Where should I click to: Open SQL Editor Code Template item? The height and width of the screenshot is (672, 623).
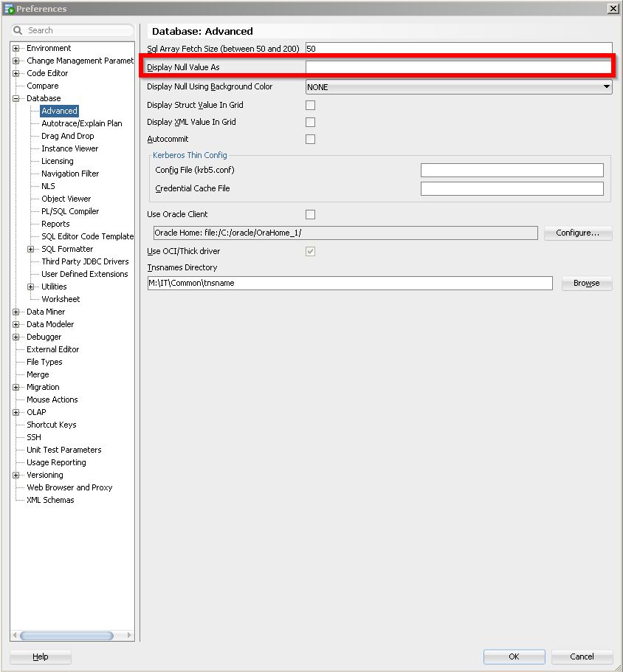pos(87,236)
